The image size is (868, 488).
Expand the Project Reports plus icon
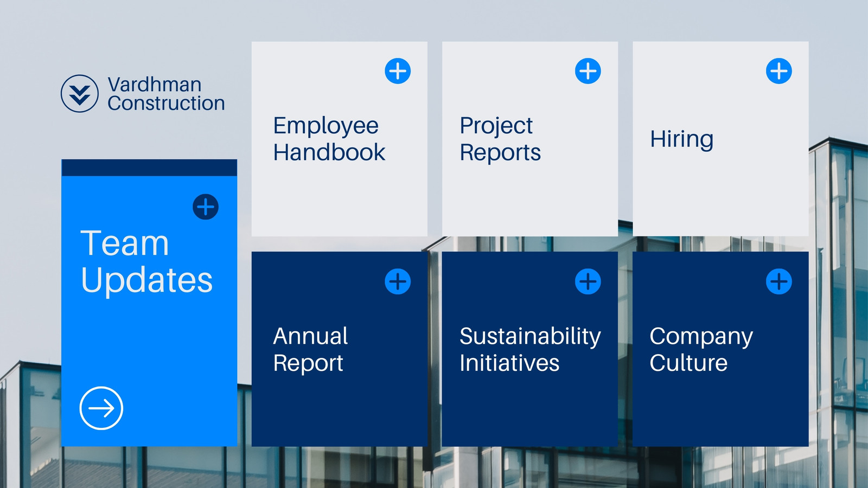[x=588, y=71]
